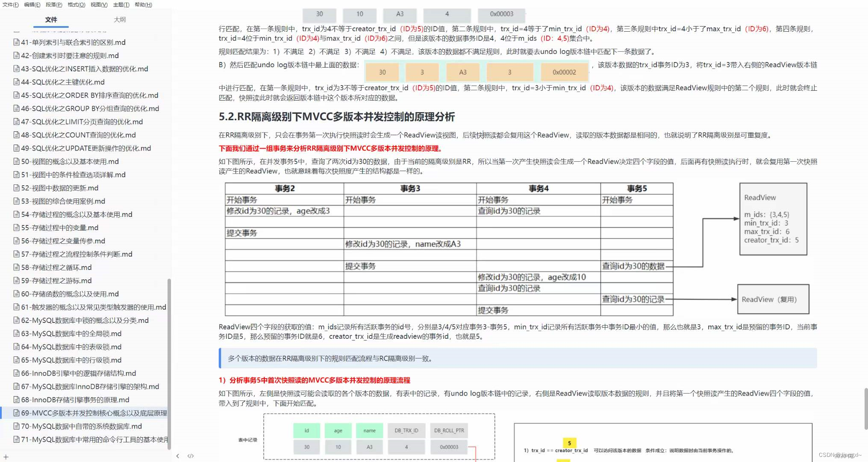Click the ReadView m_ids box in diagram
This screenshot has width=868, height=462.
[x=773, y=219]
